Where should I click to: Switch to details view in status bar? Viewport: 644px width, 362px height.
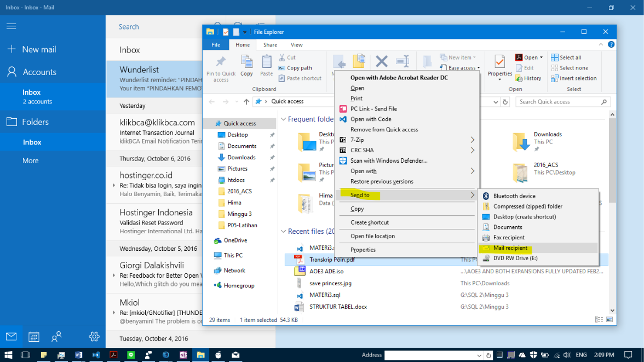coord(599,320)
